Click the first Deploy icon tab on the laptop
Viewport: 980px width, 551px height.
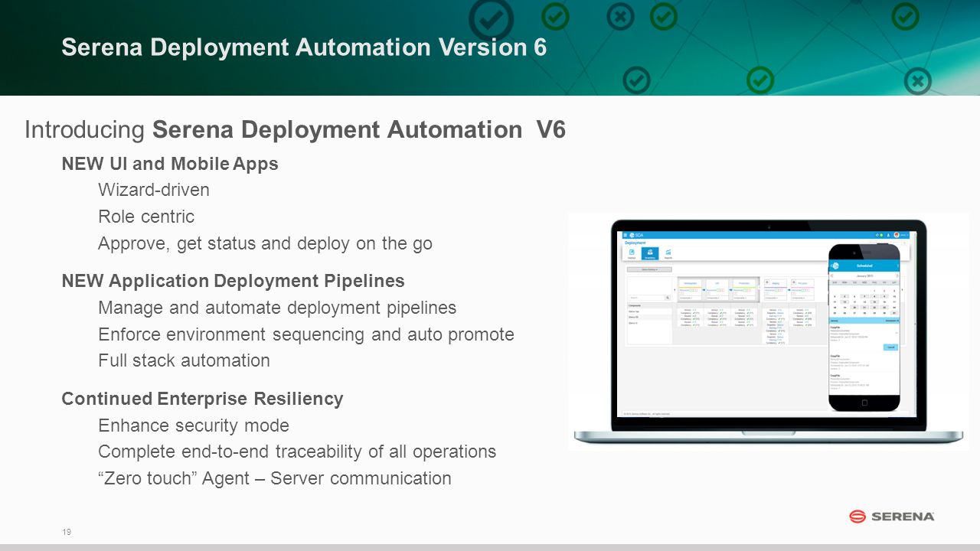tap(632, 253)
